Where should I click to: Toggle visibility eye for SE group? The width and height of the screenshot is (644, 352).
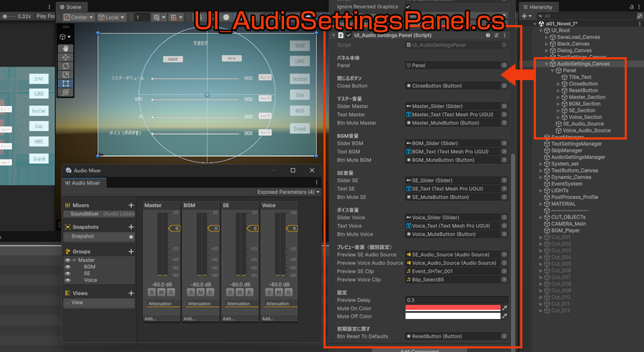click(68, 273)
